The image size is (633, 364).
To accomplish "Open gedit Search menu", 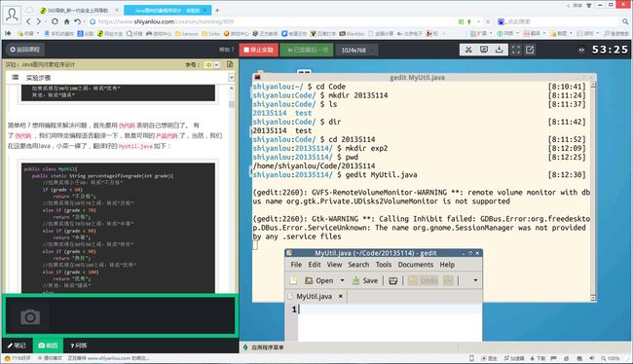I will tap(358, 265).
